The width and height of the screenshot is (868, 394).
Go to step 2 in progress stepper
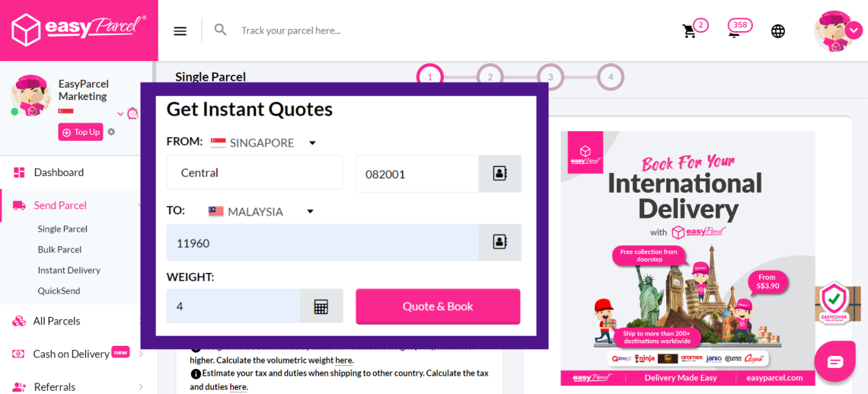[x=490, y=77]
